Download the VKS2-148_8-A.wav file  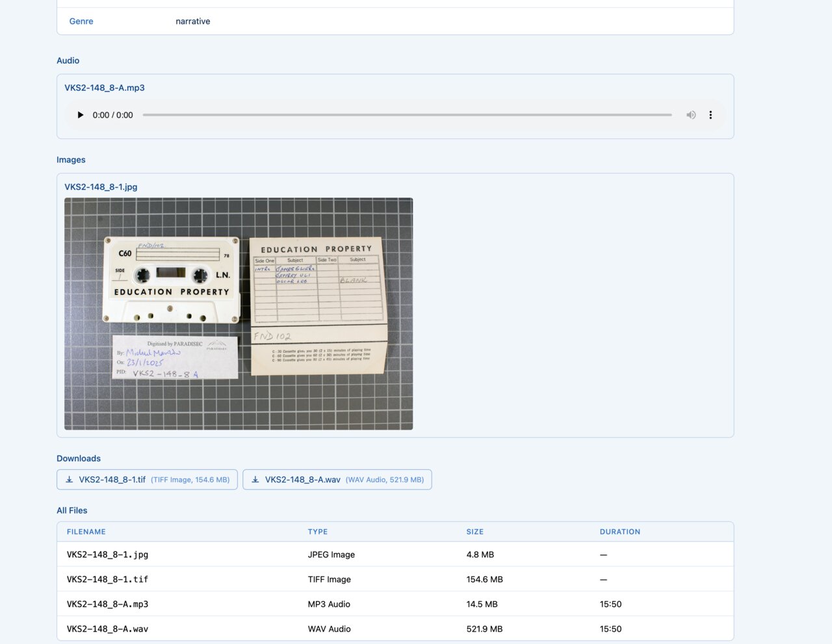[336, 479]
